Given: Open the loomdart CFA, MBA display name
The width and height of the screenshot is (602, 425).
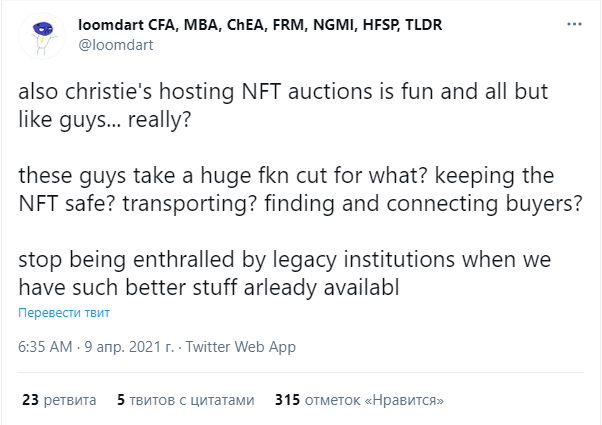Looking at the screenshot, I should tap(260, 25).
